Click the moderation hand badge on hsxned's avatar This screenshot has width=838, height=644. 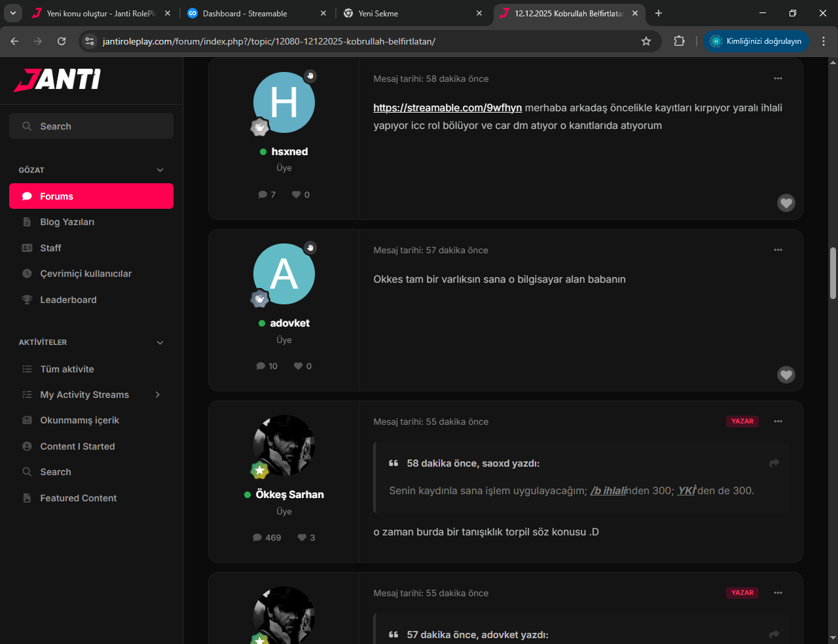tap(310, 76)
